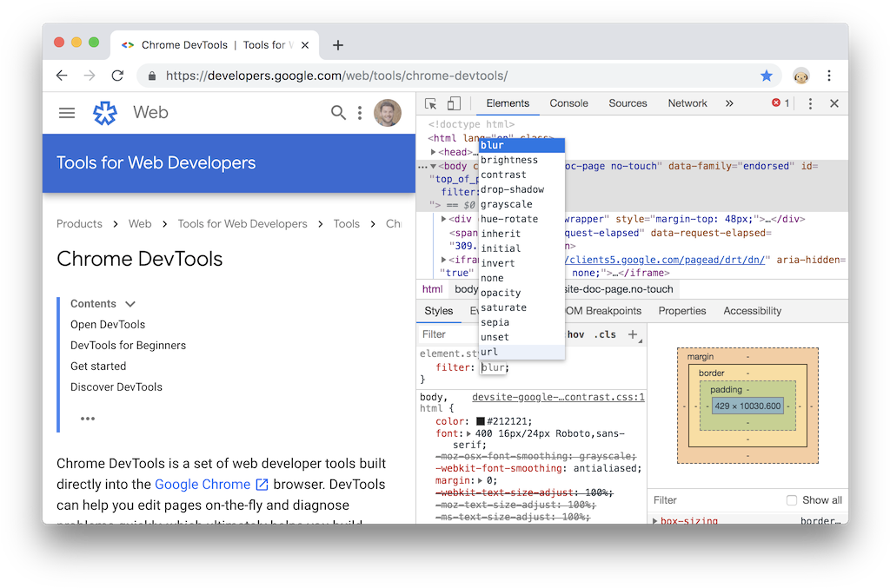Click the color #212121 swatch

[480, 421]
